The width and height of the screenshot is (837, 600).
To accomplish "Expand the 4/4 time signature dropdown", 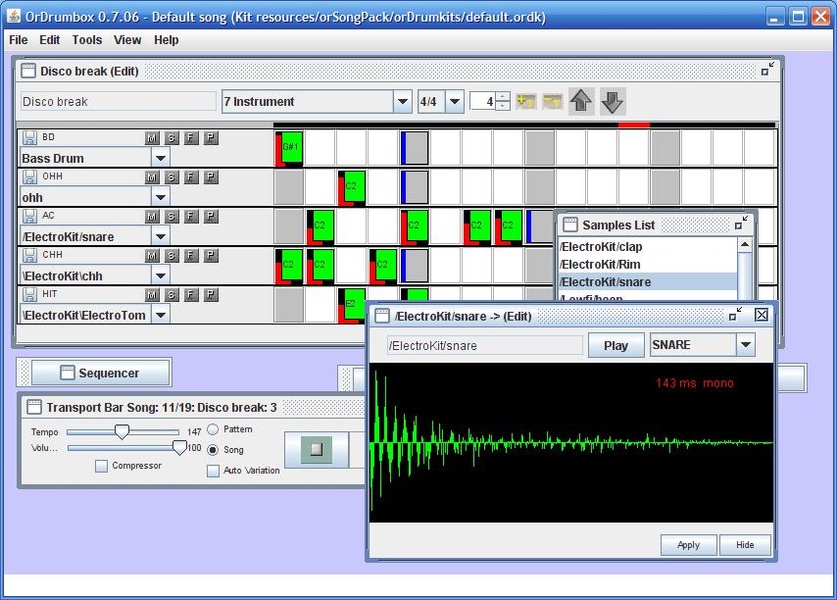I will pyautogui.click(x=454, y=102).
